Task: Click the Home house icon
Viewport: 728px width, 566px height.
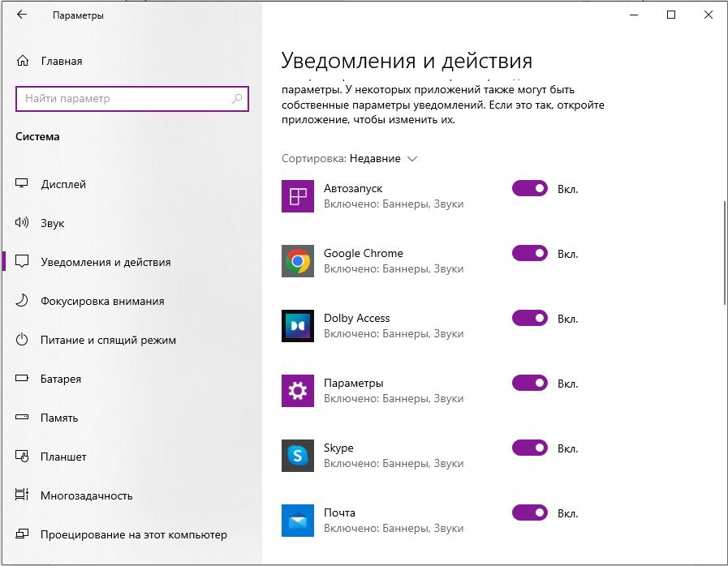Action: (x=22, y=61)
